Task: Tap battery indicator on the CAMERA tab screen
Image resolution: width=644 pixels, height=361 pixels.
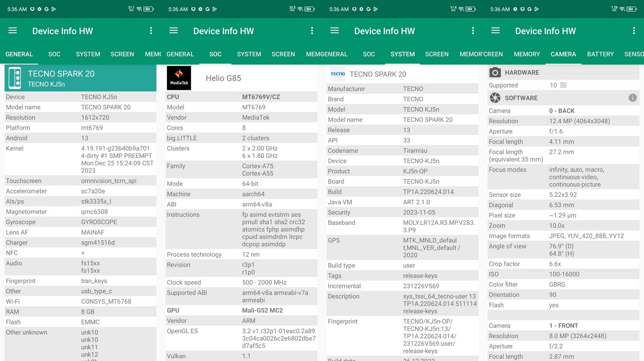Action: tap(631, 9)
